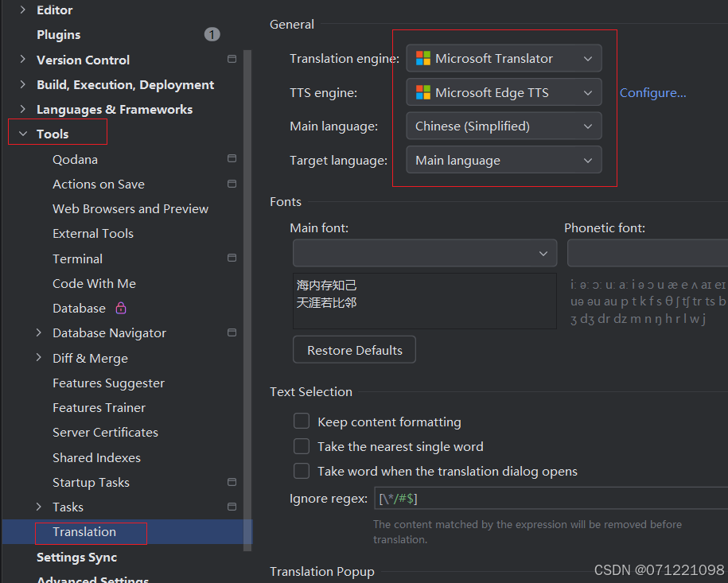Open the Configure... link
728x583 pixels.
point(652,92)
